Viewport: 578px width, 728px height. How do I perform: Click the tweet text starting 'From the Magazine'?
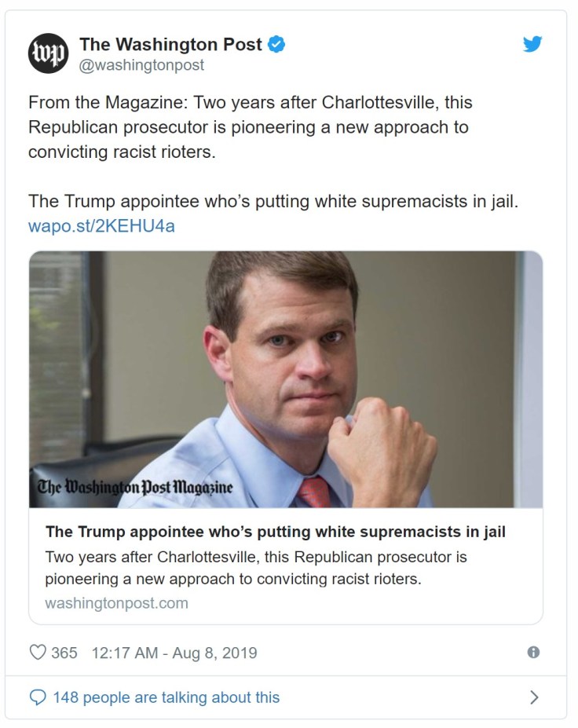(x=251, y=126)
